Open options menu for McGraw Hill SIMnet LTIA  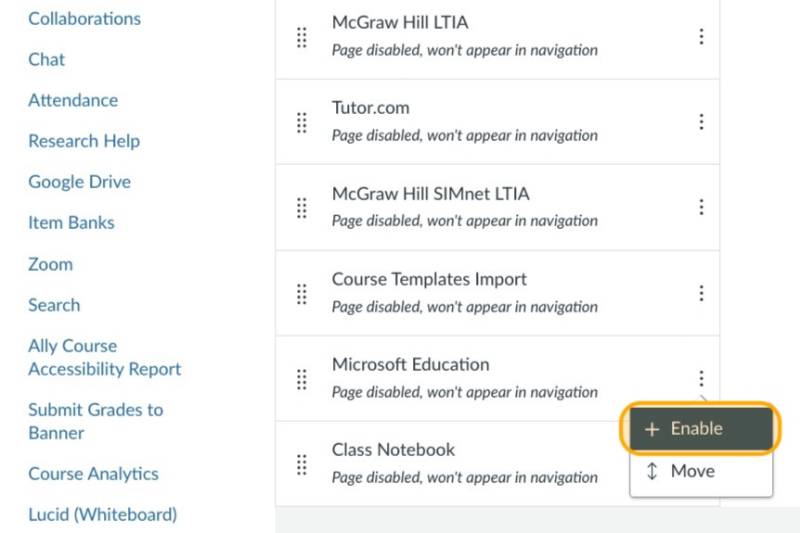point(702,207)
